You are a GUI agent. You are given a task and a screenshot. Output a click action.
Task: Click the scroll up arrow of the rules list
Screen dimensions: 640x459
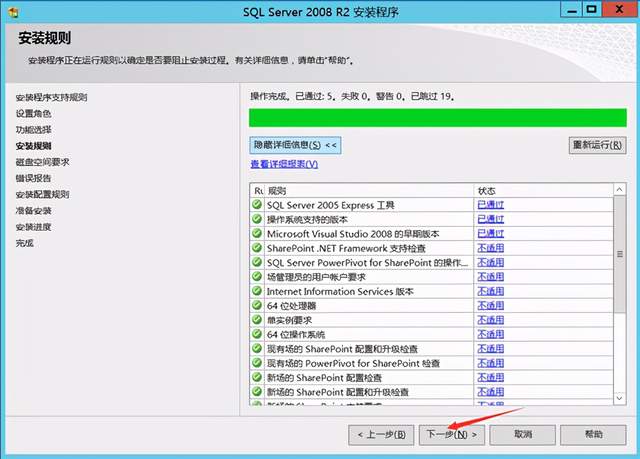[x=619, y=189]
